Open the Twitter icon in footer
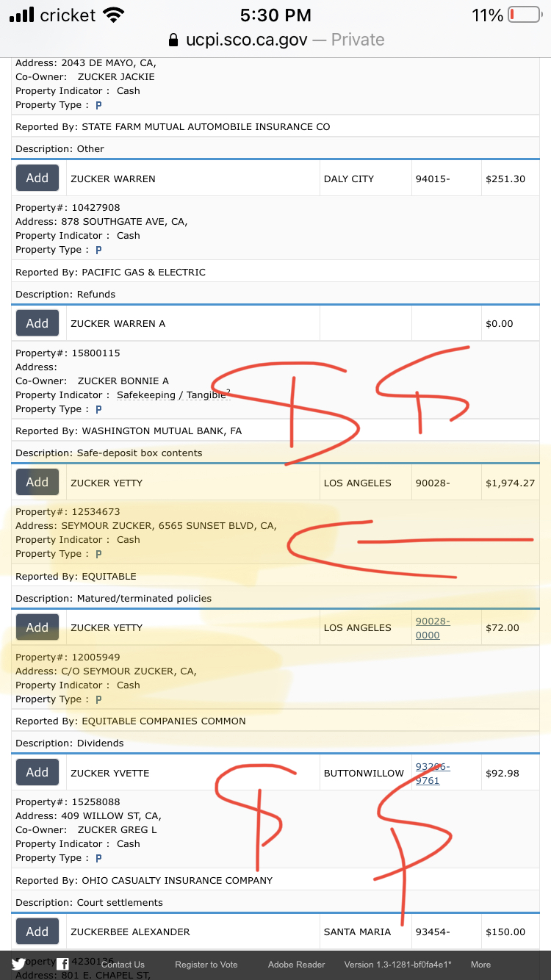 click(x=18, y=965)
